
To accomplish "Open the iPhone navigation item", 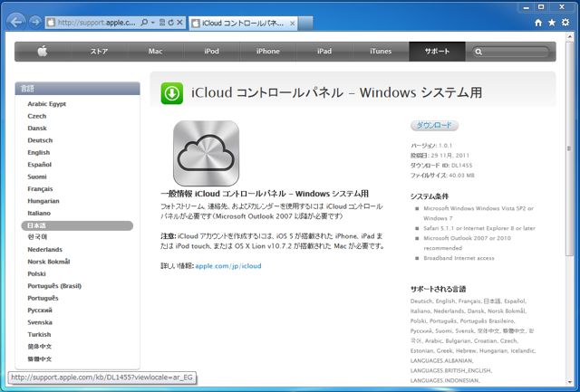I will pos(268,52).
